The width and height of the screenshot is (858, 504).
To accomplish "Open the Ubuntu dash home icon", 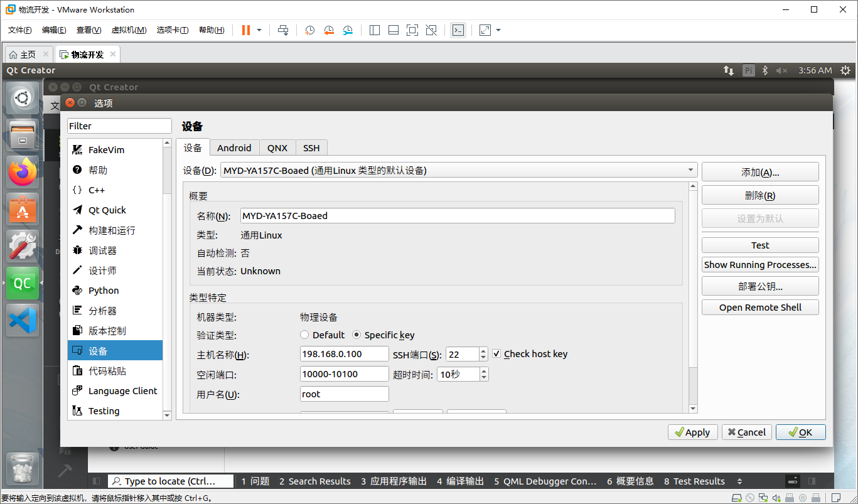I will coord(23,98).
